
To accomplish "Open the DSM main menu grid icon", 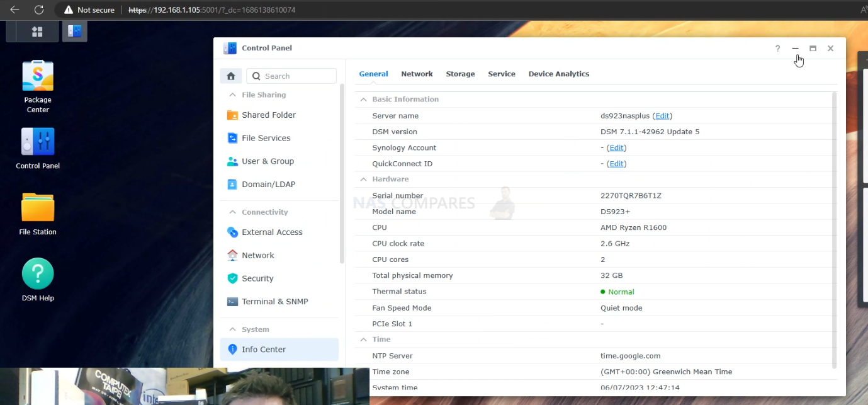I will tap(37, 31).
